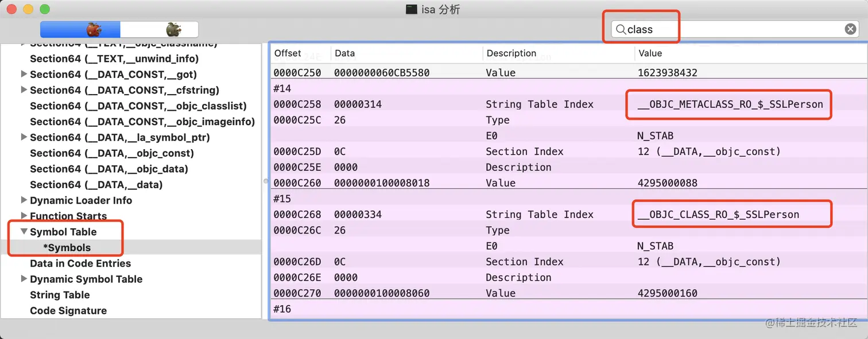Select the #15 symbol row

[x=568, y=198]
